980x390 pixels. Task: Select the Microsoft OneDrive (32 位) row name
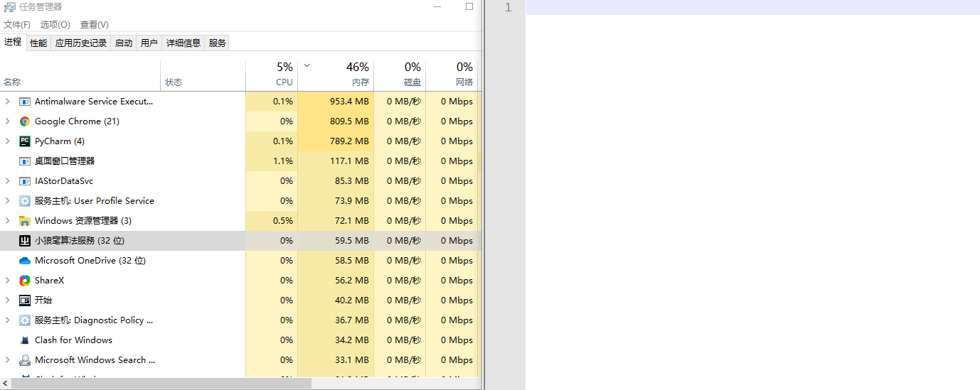pos(90,261)
